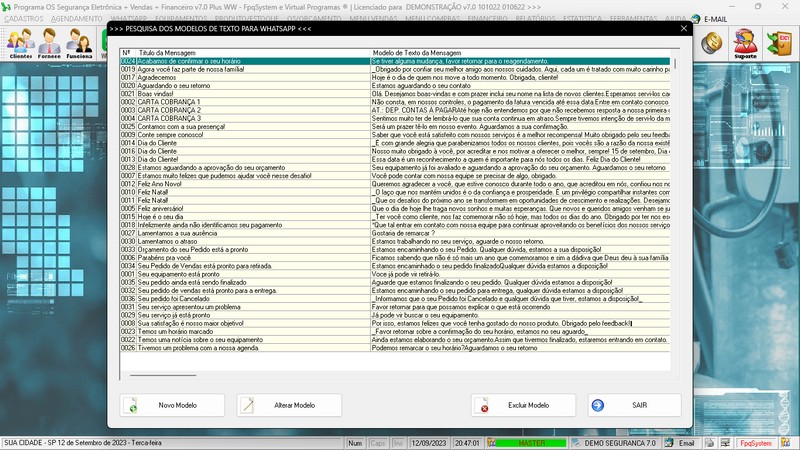
Task: Click the 12/09/2023 date in status bar
Action: (x=429, y=443)
